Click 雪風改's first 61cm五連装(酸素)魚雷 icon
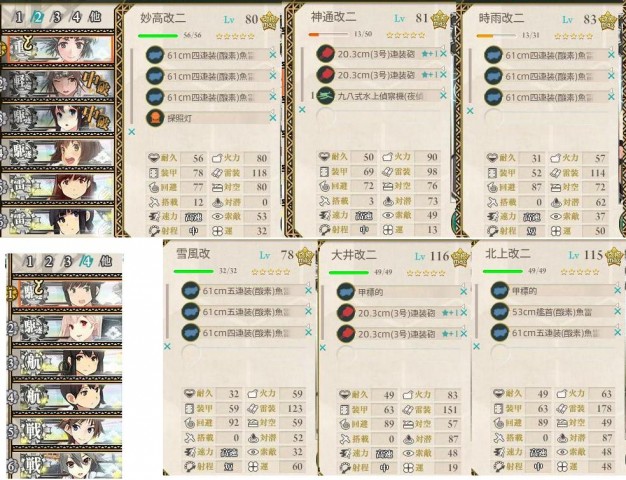 click(190, 290)
